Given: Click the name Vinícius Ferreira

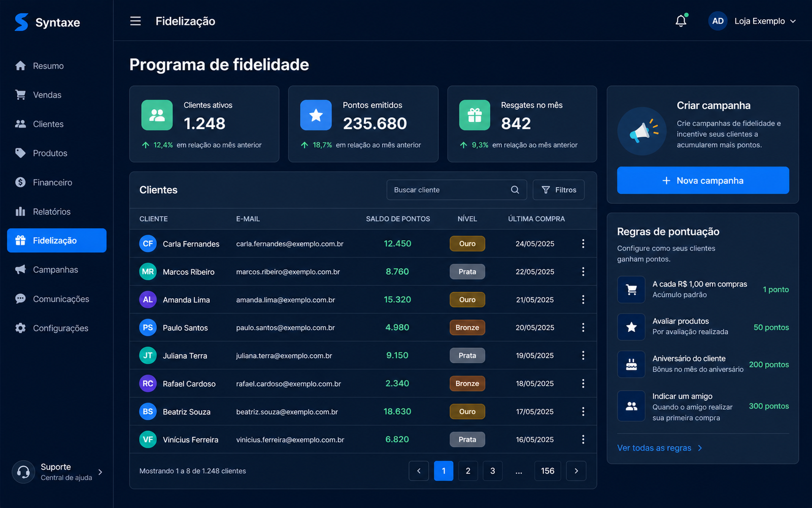Looking at the screenshot, I should click(x=190, y=439).
